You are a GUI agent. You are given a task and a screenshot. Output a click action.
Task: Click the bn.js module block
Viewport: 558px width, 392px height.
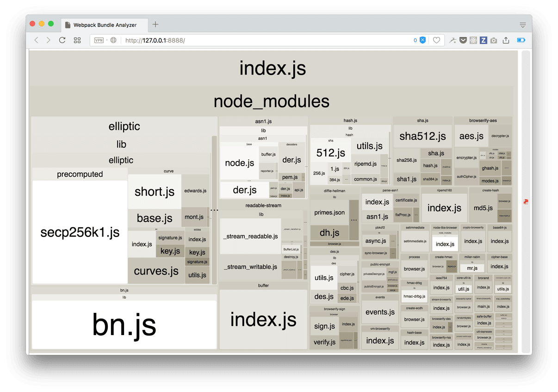coord(124,325)
